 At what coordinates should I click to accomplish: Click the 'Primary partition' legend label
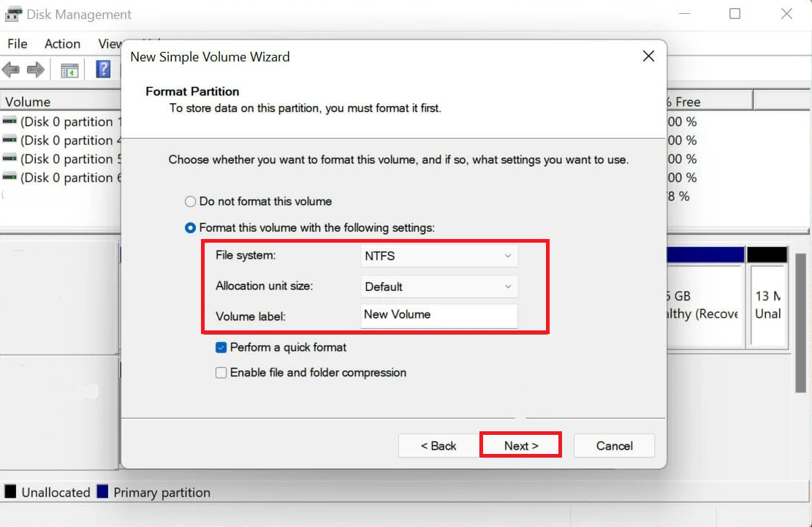pos(162,493)
